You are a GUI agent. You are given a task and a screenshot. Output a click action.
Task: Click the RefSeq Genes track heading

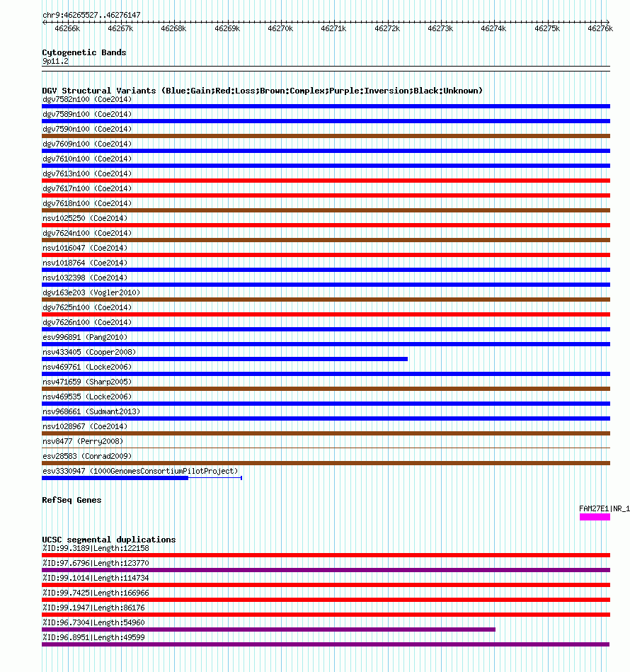[x=71, y=500]
